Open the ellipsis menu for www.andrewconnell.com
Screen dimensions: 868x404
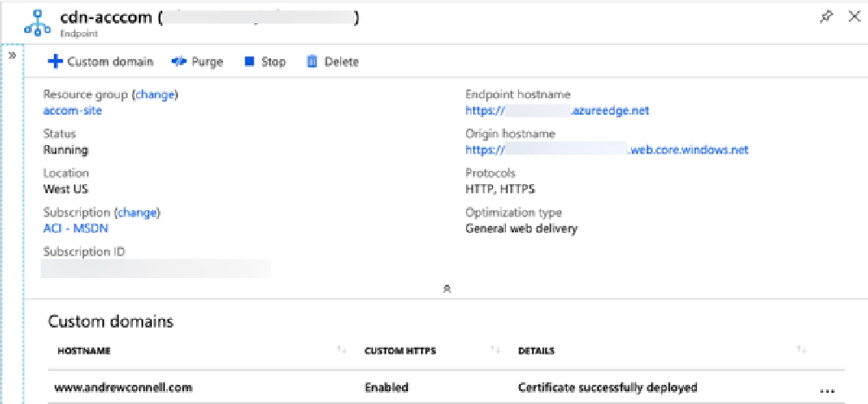coord(826,391)
